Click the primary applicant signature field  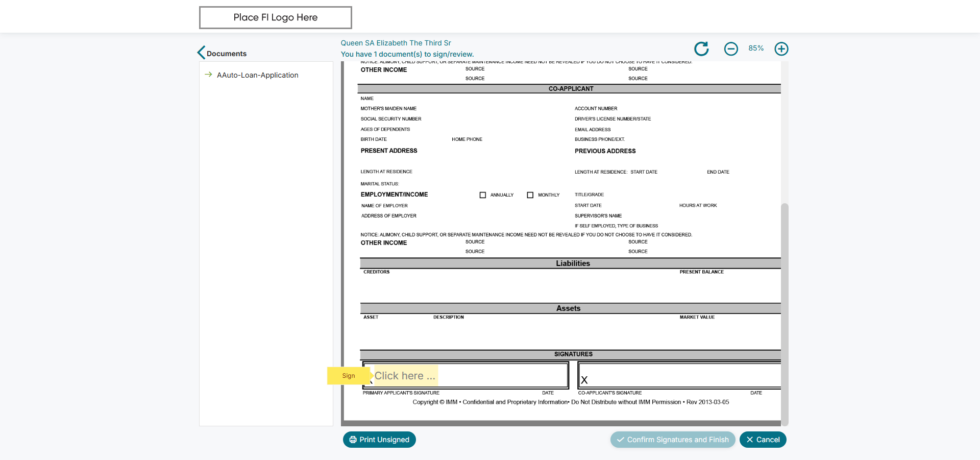tap(406, 376)
